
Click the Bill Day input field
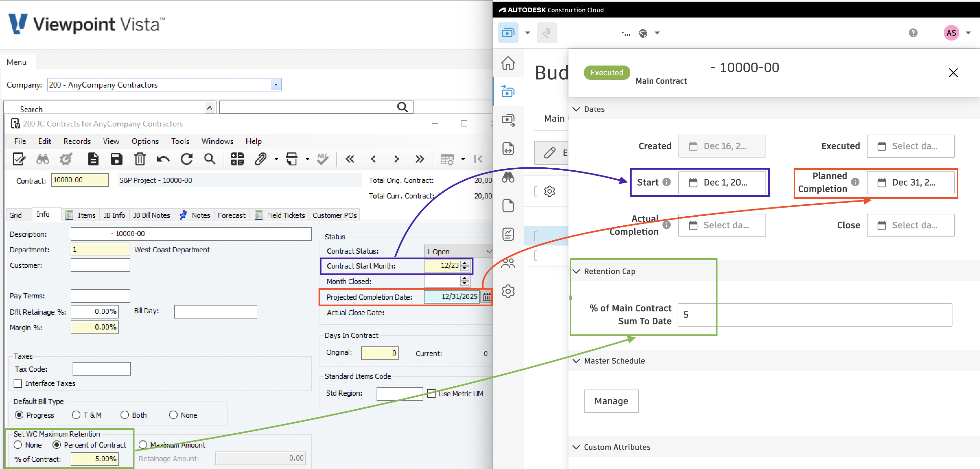216,312
